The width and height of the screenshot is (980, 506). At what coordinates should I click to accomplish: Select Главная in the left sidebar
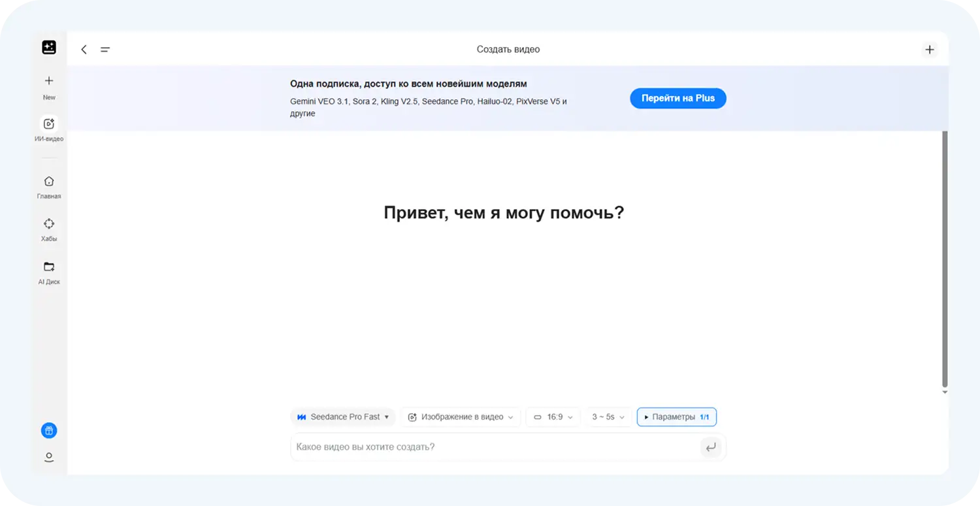pyautogui.click(x=48, y=186)
